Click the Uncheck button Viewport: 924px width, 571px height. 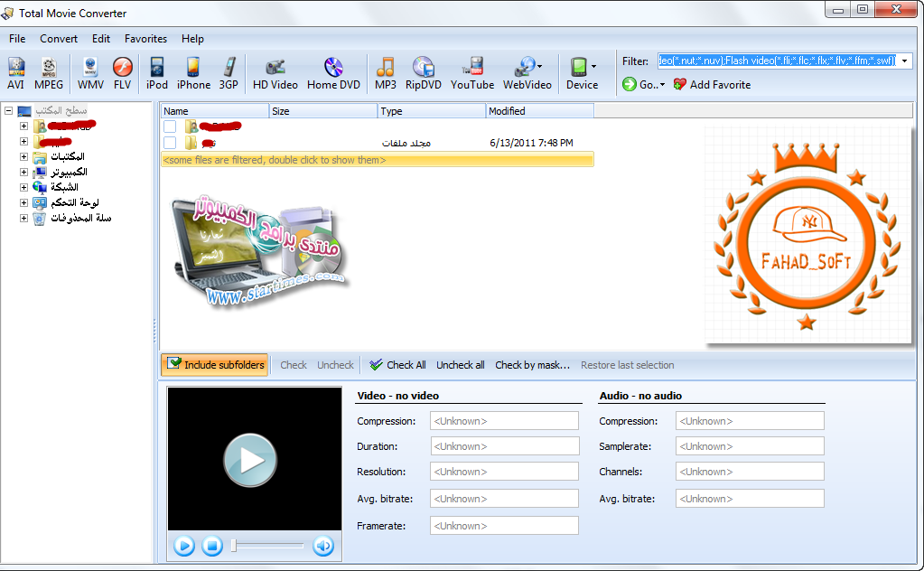click(x=335, y=365)
